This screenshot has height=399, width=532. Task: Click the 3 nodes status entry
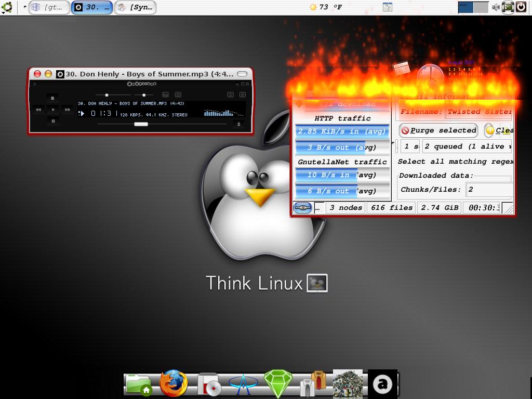coord(345,208)
